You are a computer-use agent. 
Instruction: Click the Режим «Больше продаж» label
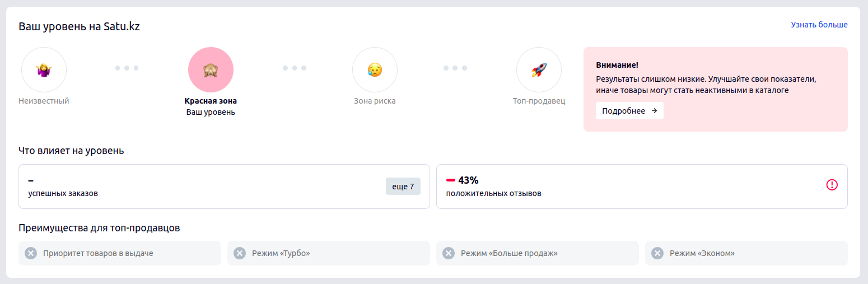[x=509, y=253]
